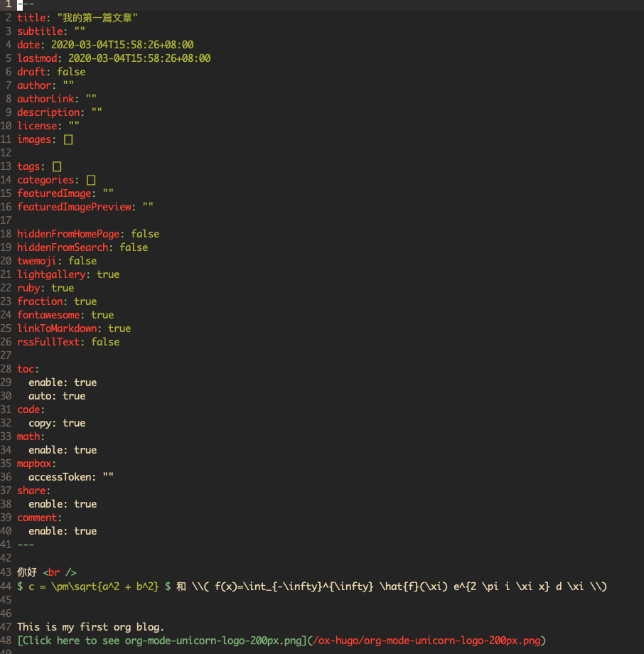
Task: Click the title value "我的第一篇文章"
Action: click(x=97, y=18)
